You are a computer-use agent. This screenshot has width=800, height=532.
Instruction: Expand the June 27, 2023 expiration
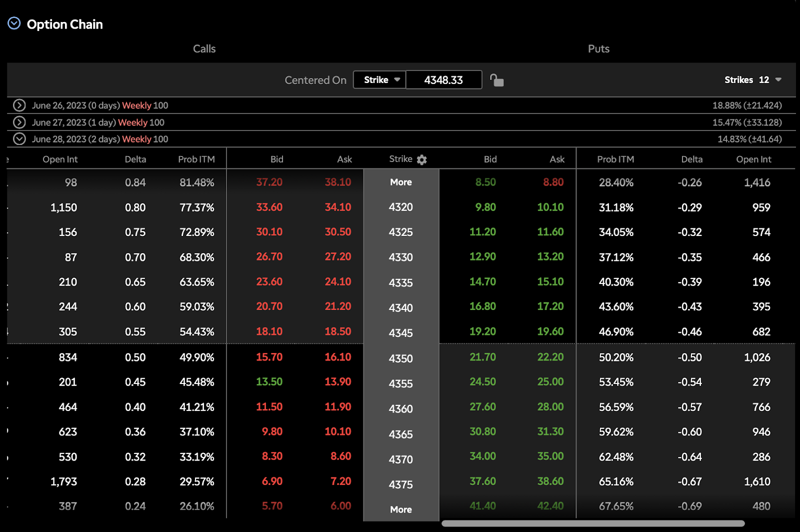click(x=19, y=122)
